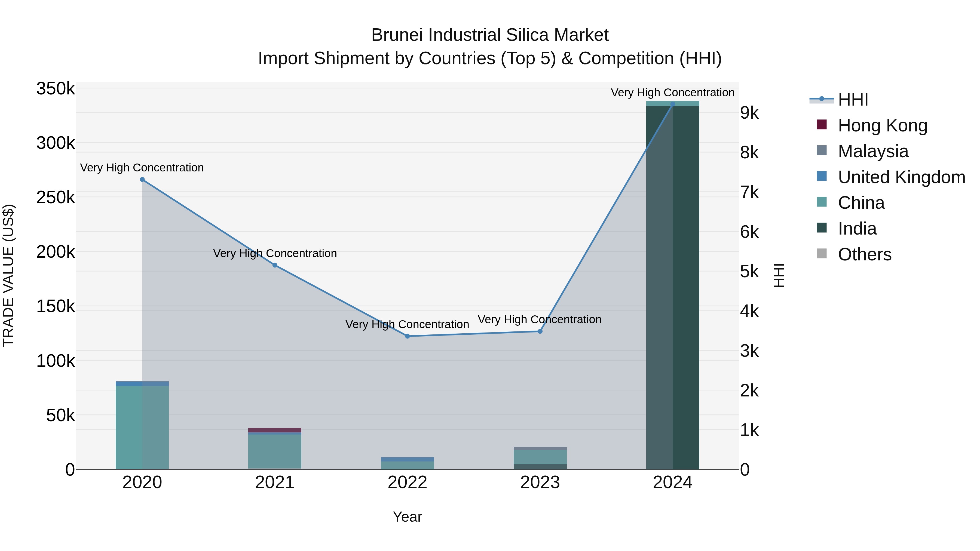Toggle United Kingdom legend entry
Screen dimensions: 980x551
[891, 177]
